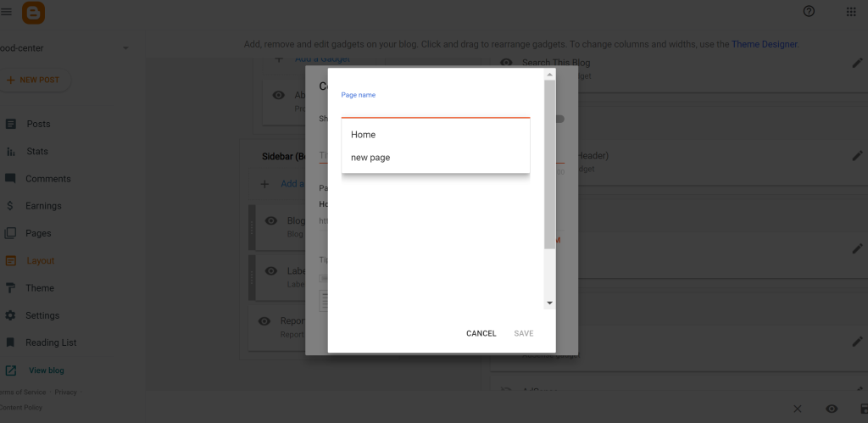Viewport: 868px width, 423px height.
Task: Click the plus icon in Sidebar section
Action: coord(264,184)
